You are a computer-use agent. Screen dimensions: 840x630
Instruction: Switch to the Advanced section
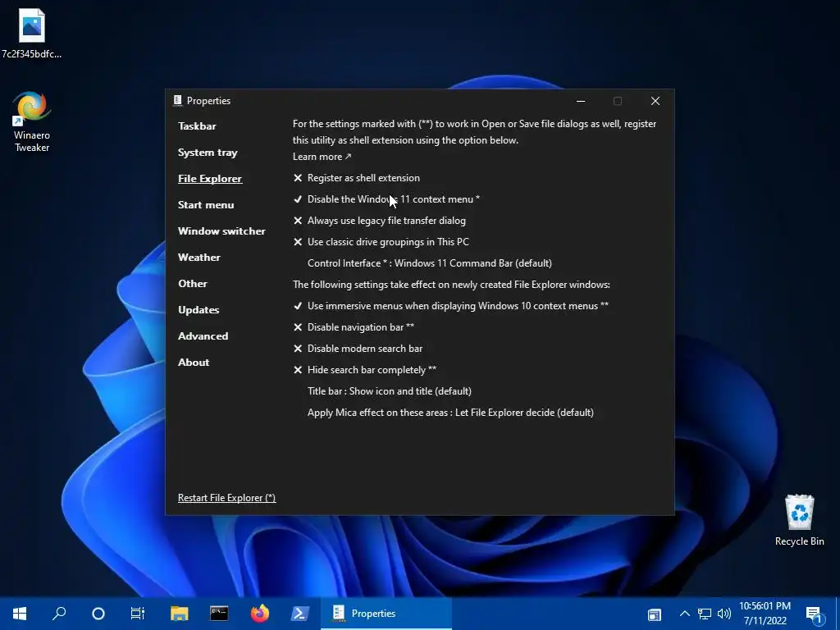click(203, 336)
